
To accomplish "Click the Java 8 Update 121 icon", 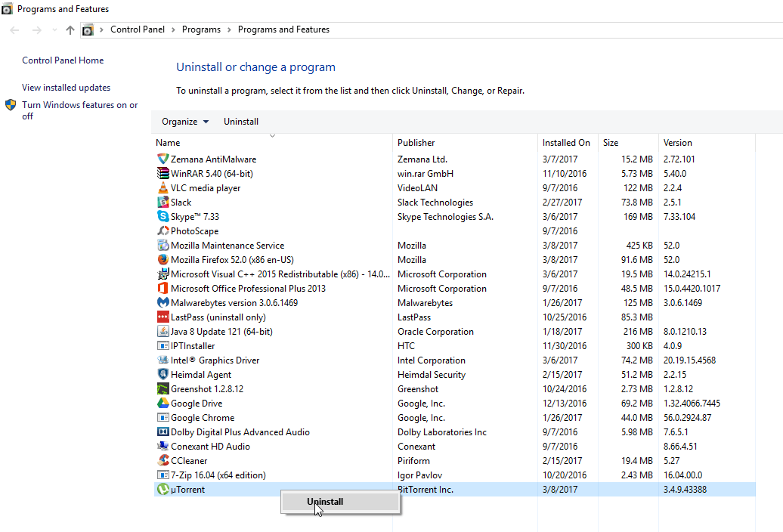I will pyautogui.click(x=162, y=332).
